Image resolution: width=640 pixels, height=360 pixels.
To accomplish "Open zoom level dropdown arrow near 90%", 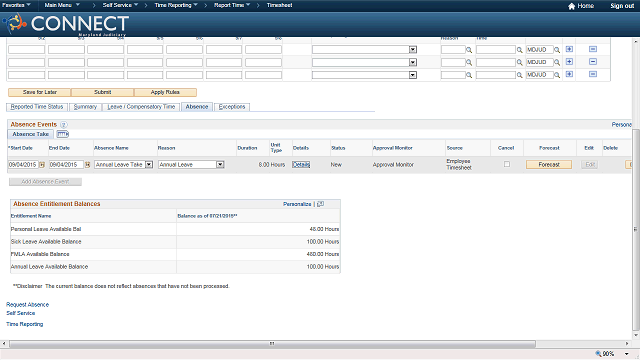I will tap(627, 354).
